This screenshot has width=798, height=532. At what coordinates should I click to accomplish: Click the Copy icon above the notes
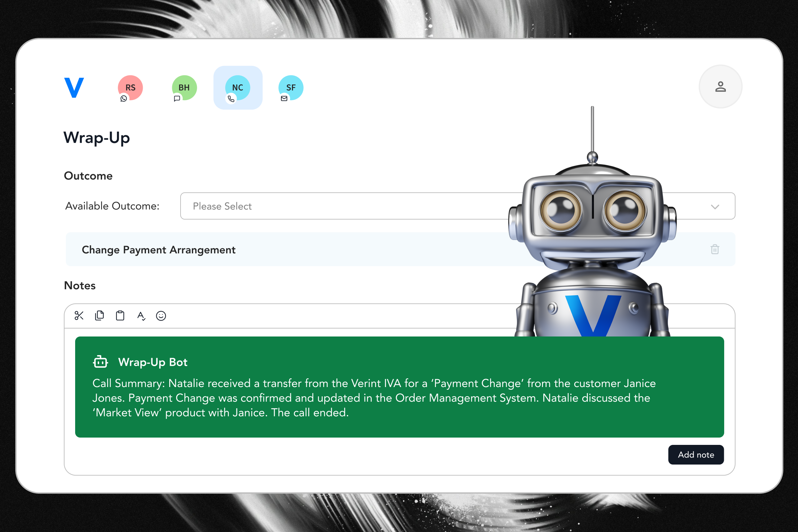tap(99, 316)
